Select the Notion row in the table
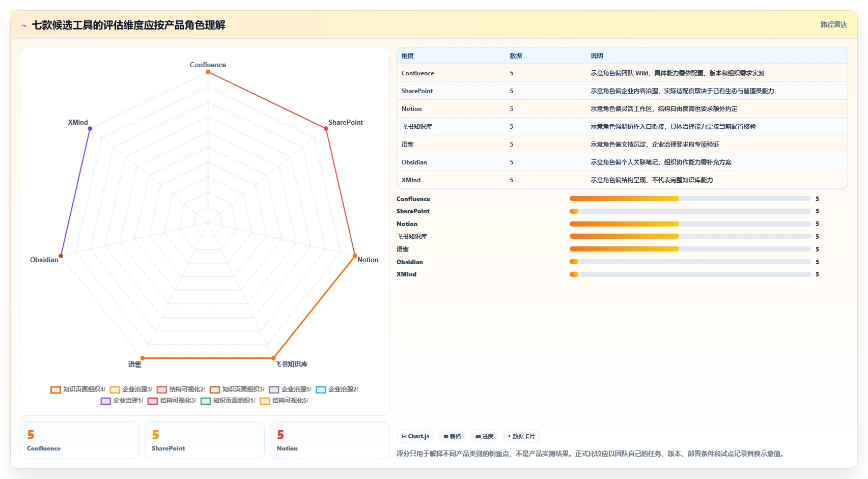The image size is (868, 479). (622, 109)
